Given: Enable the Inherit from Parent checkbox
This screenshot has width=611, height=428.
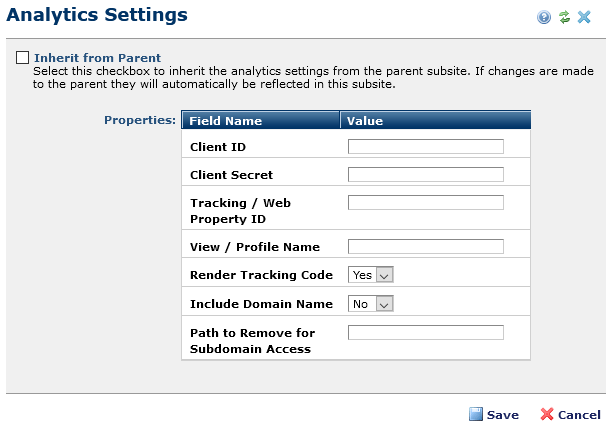Looking at the screenshot, I should coord(23,58).
